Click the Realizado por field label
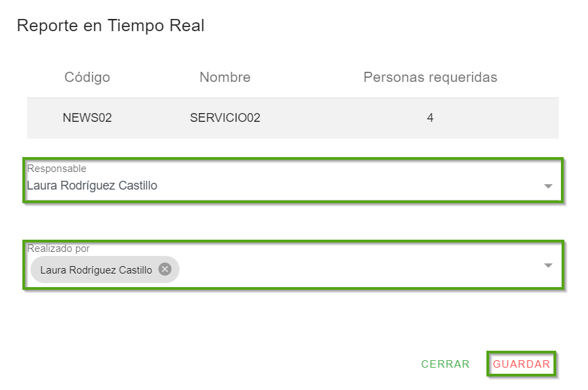588x390 pixels. 58,248
